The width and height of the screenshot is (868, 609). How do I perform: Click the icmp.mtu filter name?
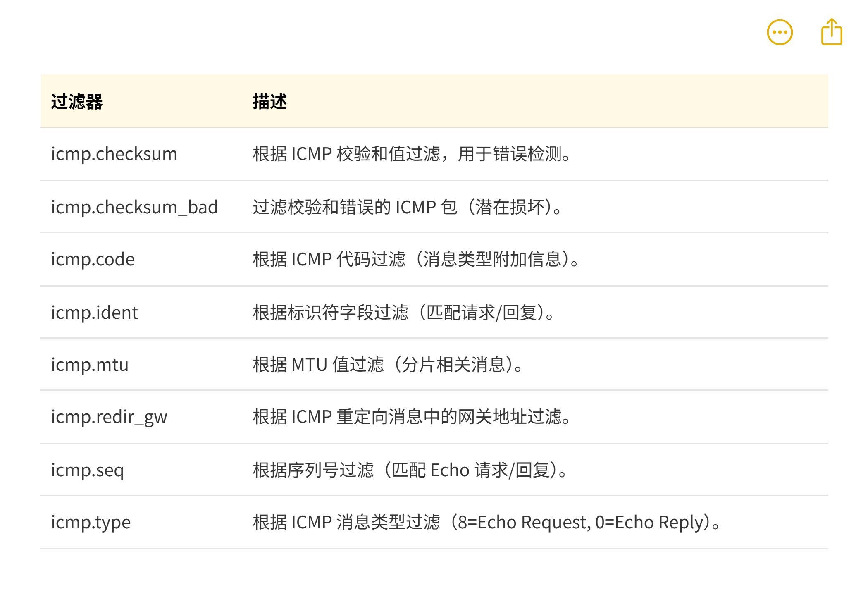tap(90, 365)
